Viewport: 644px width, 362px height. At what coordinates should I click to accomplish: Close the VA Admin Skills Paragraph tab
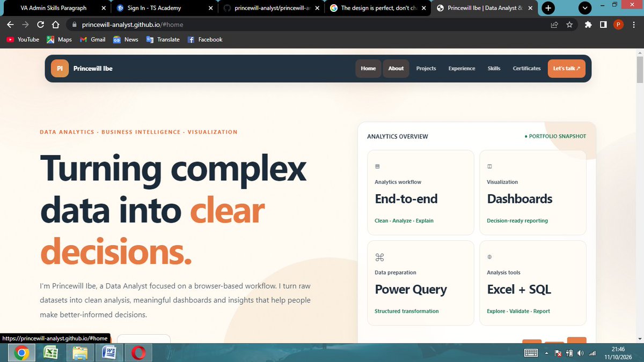pyautogui.click(x=104, y=8)
